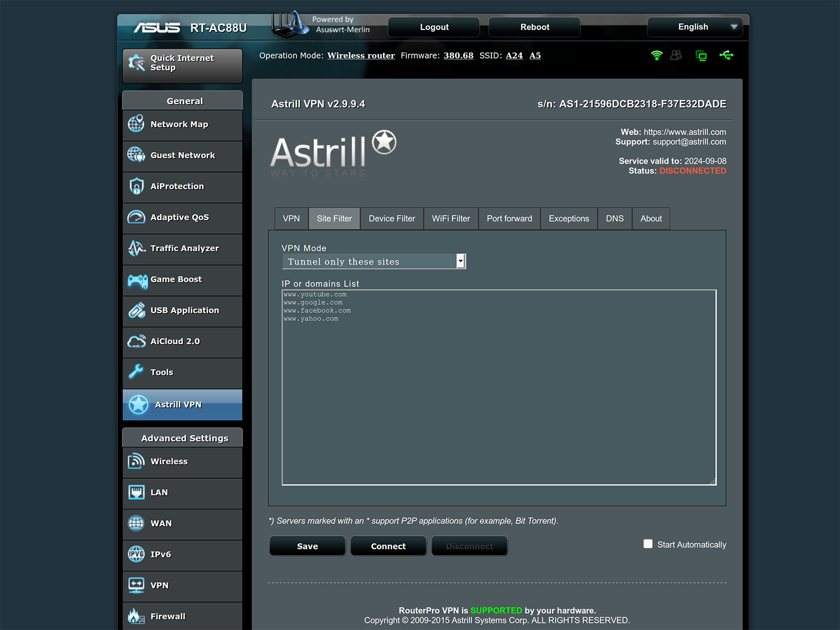Click the guest users status icon
This screenshot has height=630, width=840.
click(x=676, y=55)
